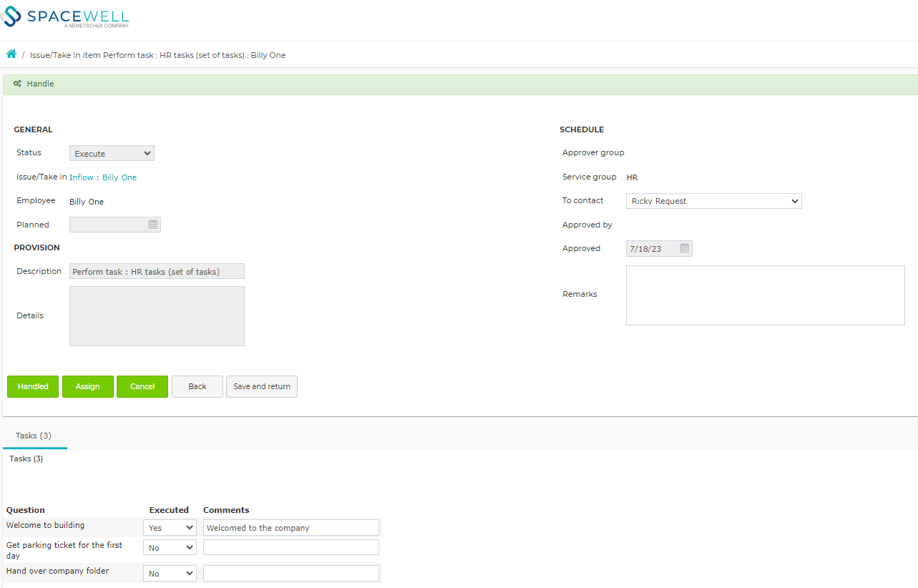This screenshot has width=918, height=588.
Task: Click the Details text area
Action: click(157, 316)
